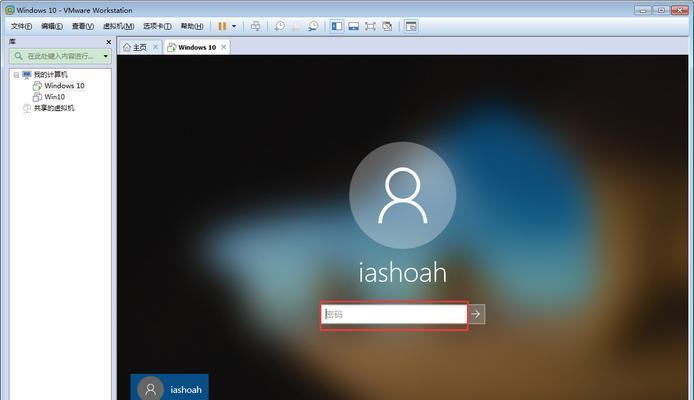694x400 pixels.
Task: Click the password input field
Action: click(394, 314)
